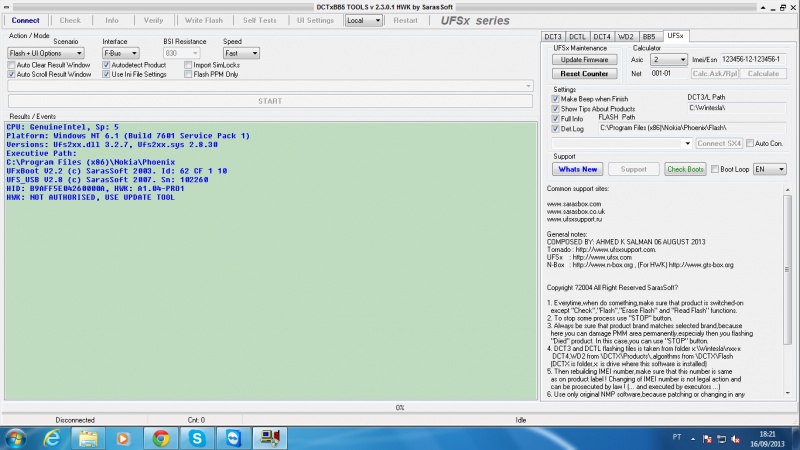
Task: Click Update Firmware button
Action: pos(584,60)
